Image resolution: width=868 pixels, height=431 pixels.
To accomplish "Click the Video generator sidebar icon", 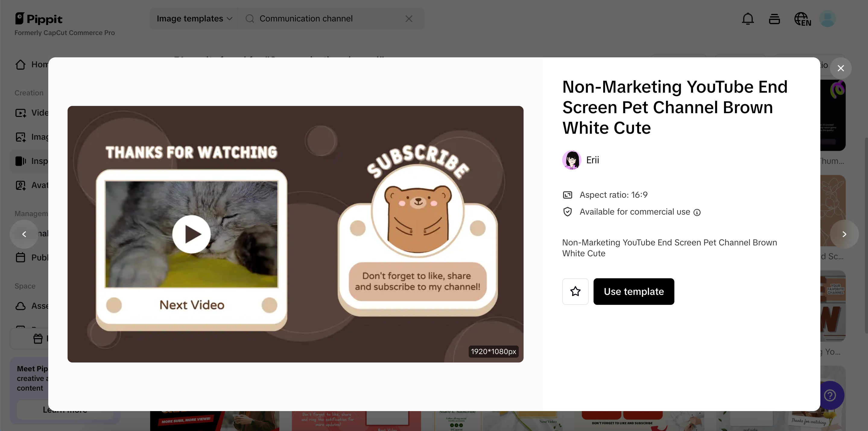I will [x=21, y=113].
